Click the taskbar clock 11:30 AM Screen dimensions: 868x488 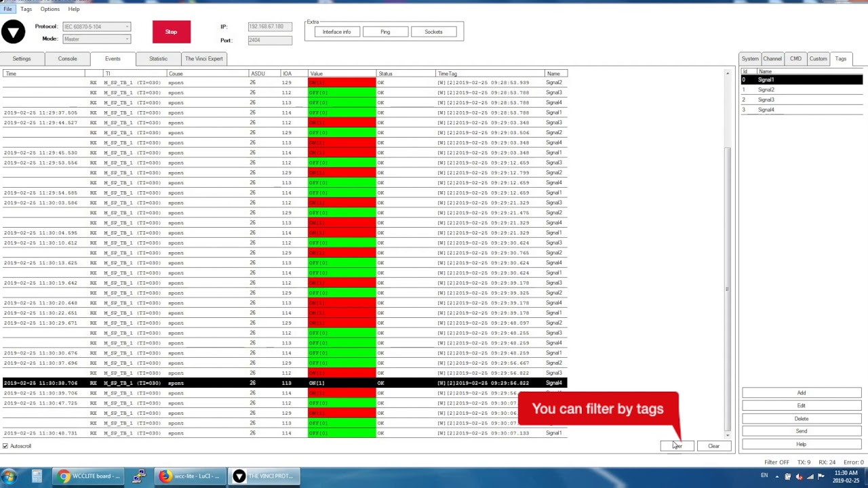[846, 473]
